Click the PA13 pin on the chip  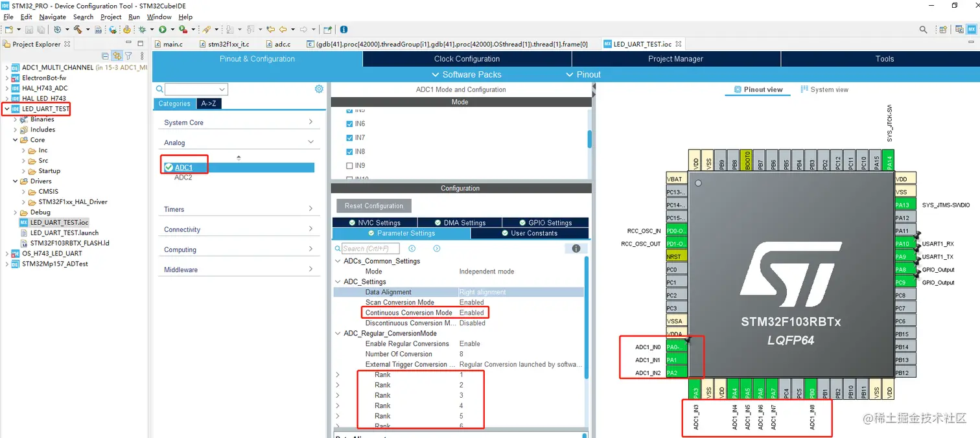905,205
